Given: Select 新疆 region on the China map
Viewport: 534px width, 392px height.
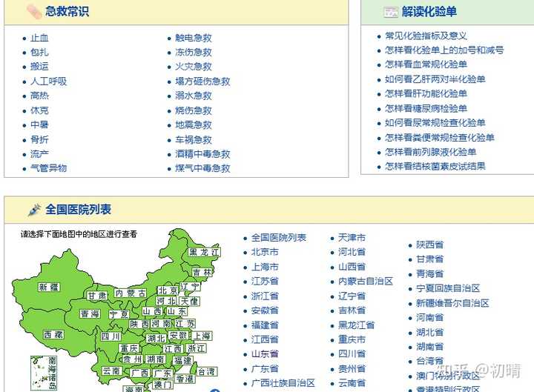Looking at the screenshot, I should pos(49,287).
